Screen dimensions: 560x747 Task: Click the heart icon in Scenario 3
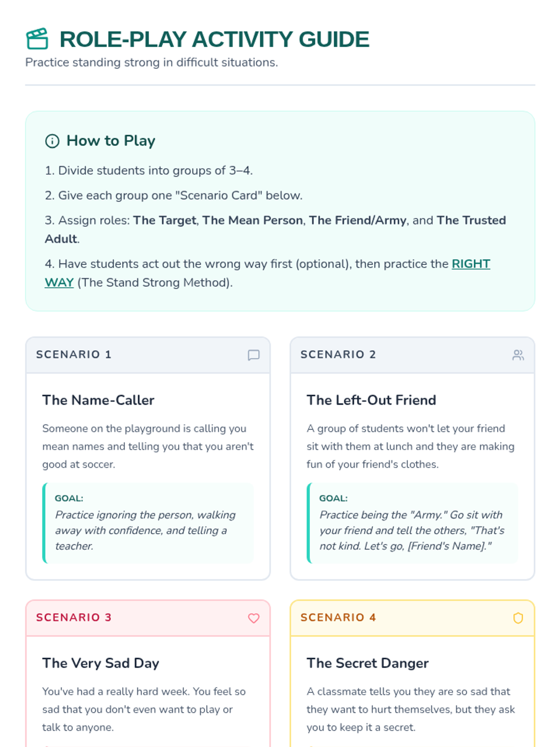(x=253, y=618)
